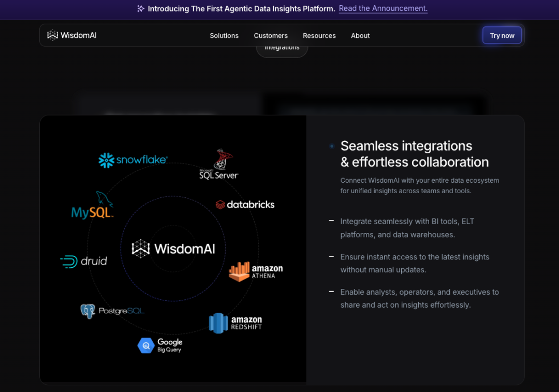
Task: Click the 'Enable analysts, operators, and executives' bullet
Action: click(420, 298)
